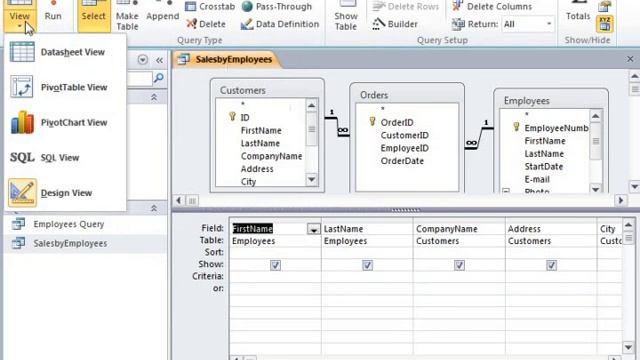The height and width of the screenshot is (360, 640).
Task: Click the LastName field cell in grid
Action: [x=367, y=229]
